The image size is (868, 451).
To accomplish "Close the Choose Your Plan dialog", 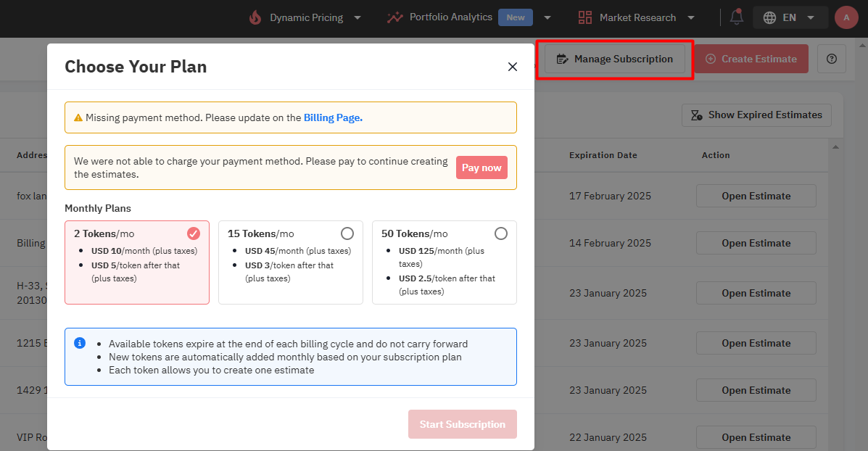I will tap(513, 67).
